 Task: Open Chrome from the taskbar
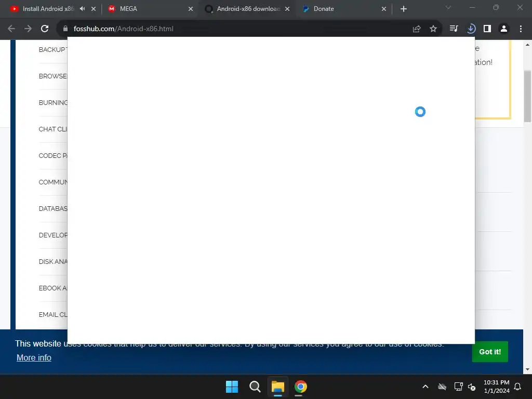coord(301,387)
